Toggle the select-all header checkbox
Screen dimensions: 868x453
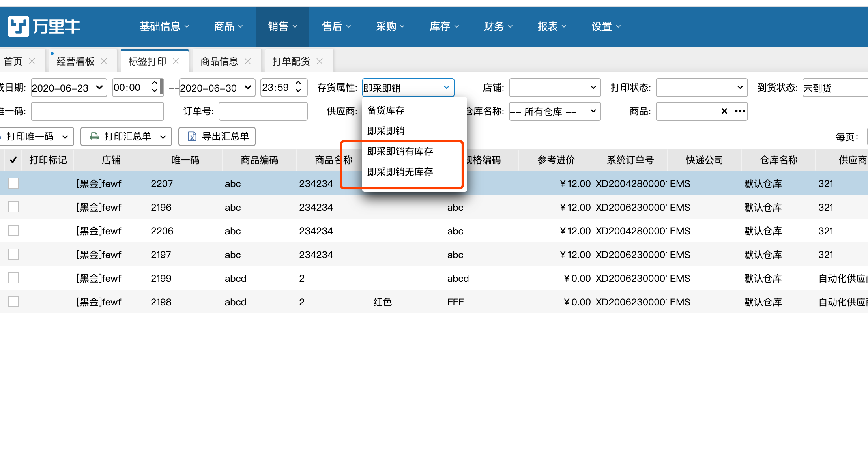[13, 160]
